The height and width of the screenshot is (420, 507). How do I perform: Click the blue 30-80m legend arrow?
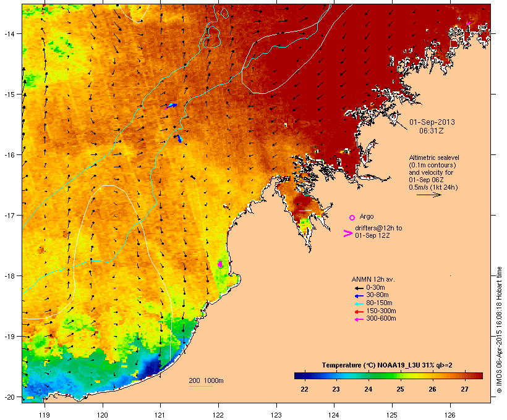[359, 296]
